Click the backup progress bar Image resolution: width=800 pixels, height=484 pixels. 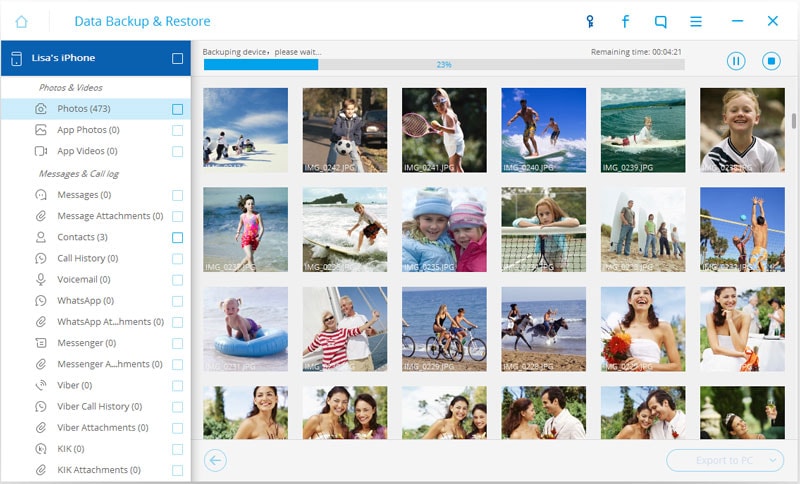tap(444, 65)
